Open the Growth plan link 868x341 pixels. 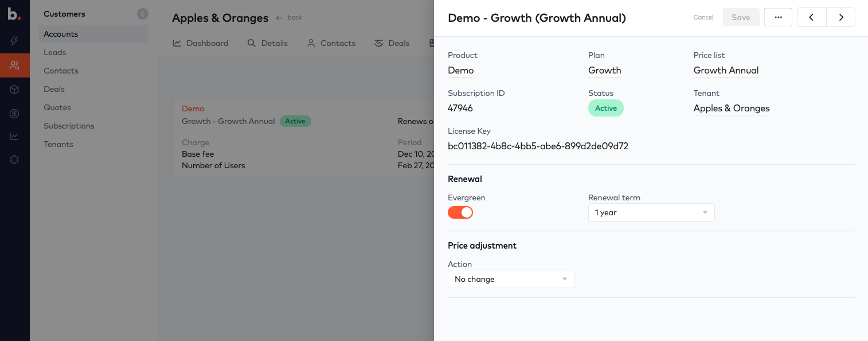[605, 71]
